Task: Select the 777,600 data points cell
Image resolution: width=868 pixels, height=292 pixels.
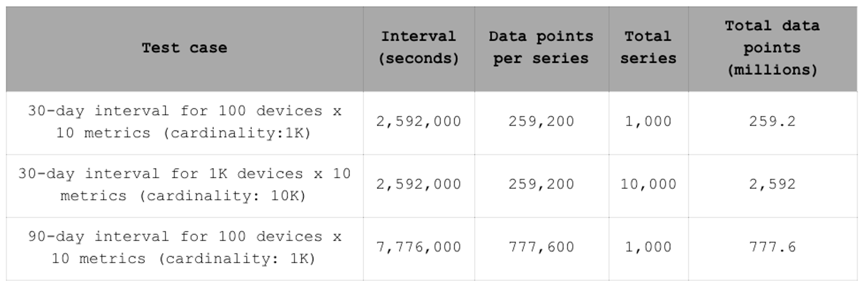Action: tap(541, 248)
